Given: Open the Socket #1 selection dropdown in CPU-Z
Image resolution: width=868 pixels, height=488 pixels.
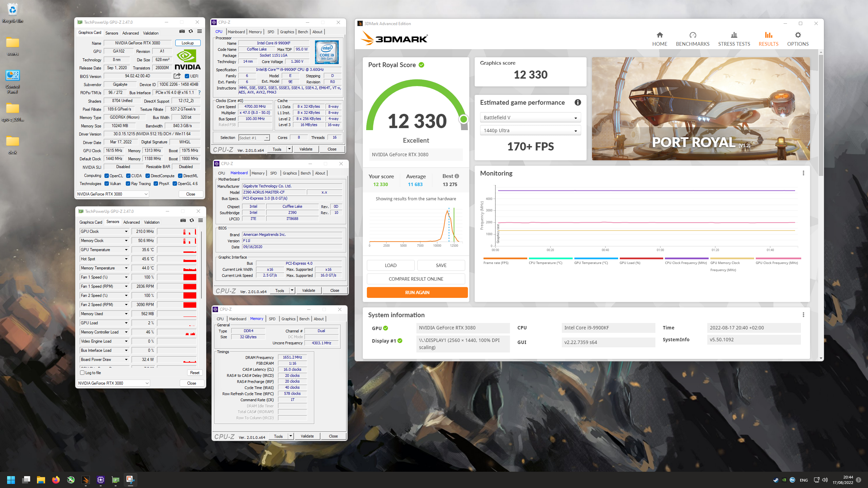Looking at the screenshot, I should (x=254, y=138).
